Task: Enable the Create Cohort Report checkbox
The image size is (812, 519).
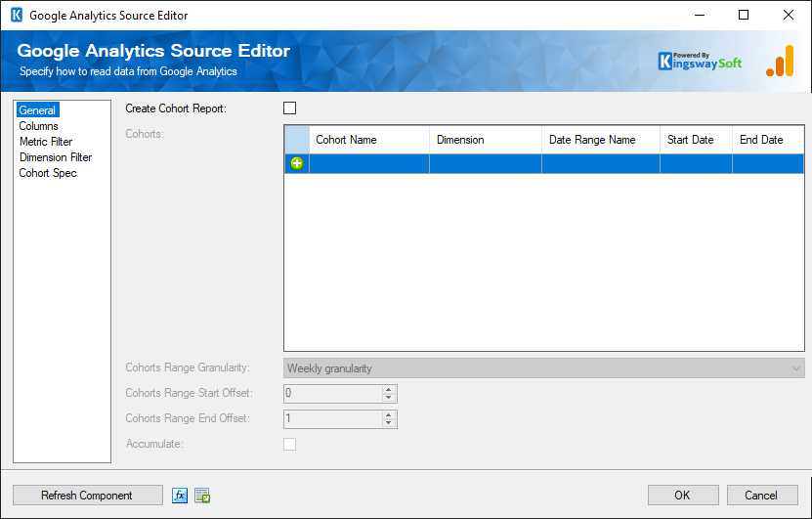Action: click(x=289, y=108)
